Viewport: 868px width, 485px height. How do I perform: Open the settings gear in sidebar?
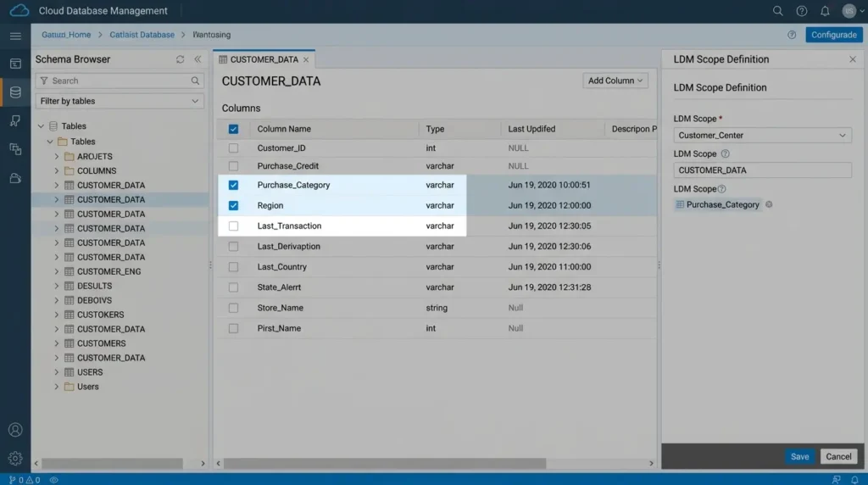tap(15, 458)
